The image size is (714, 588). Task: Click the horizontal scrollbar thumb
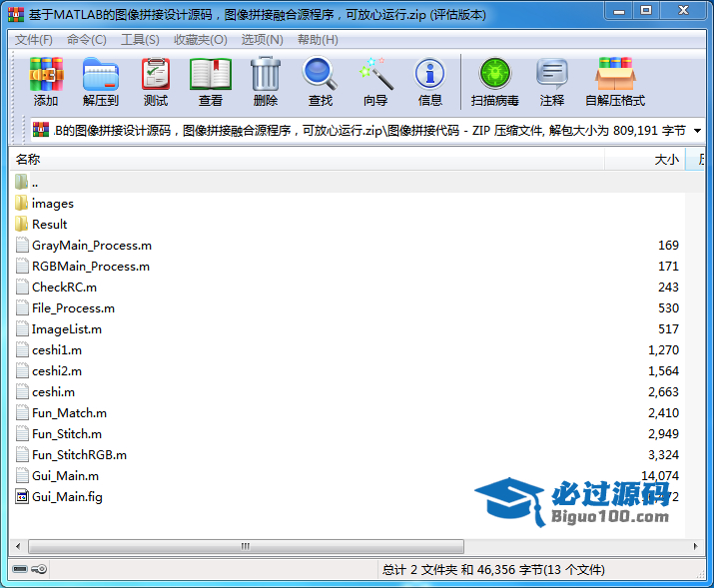(246, 546)
